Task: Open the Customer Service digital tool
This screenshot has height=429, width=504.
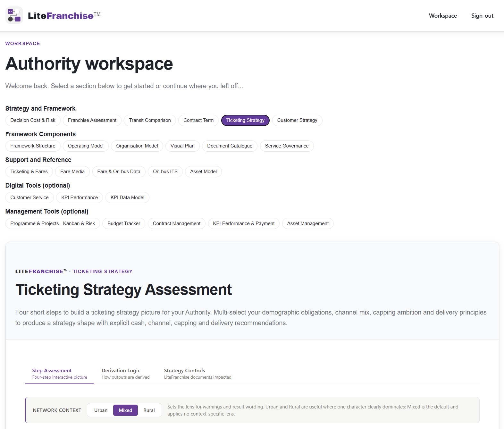Action: pos(29,198)
